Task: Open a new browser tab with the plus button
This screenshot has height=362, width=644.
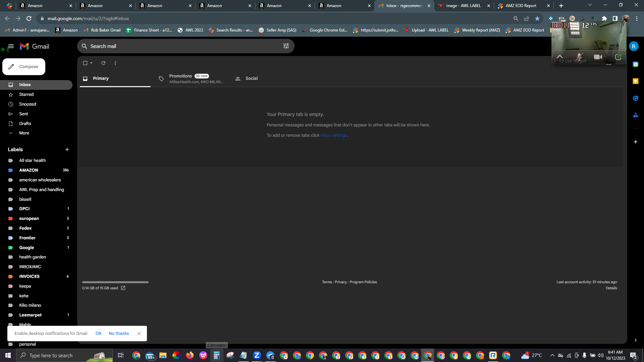Action: tap(561, 6)
